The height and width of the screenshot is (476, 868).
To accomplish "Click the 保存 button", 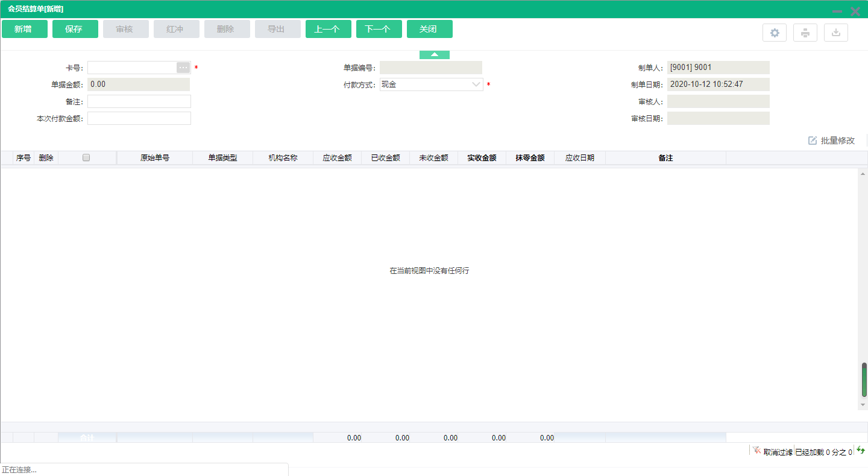I will 75,29.
